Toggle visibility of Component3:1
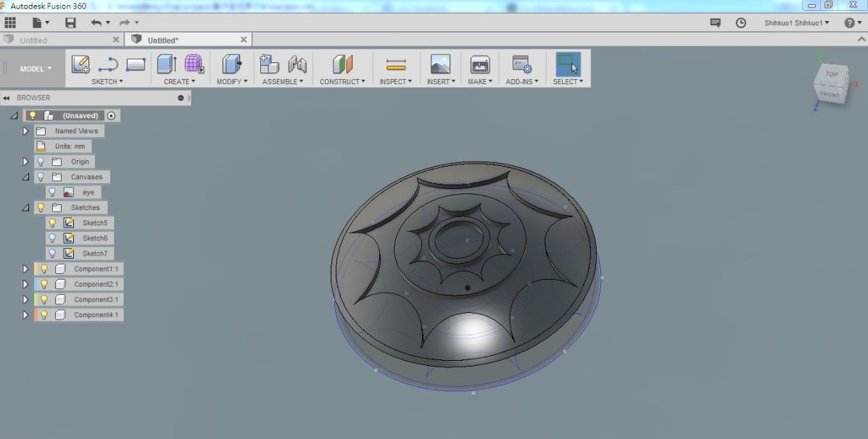The height and width of the screenshot is (439, 868). tap(44, 299)
